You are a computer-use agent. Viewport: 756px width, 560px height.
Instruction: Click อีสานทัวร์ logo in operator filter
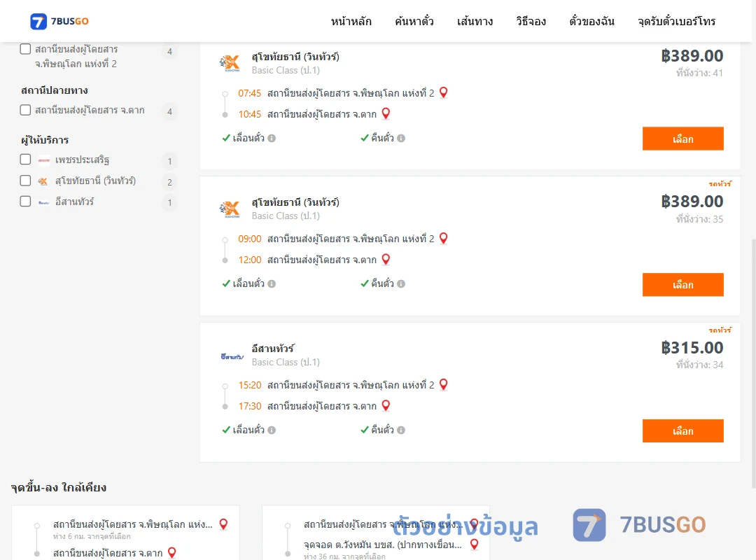click(x=44, y=202)
